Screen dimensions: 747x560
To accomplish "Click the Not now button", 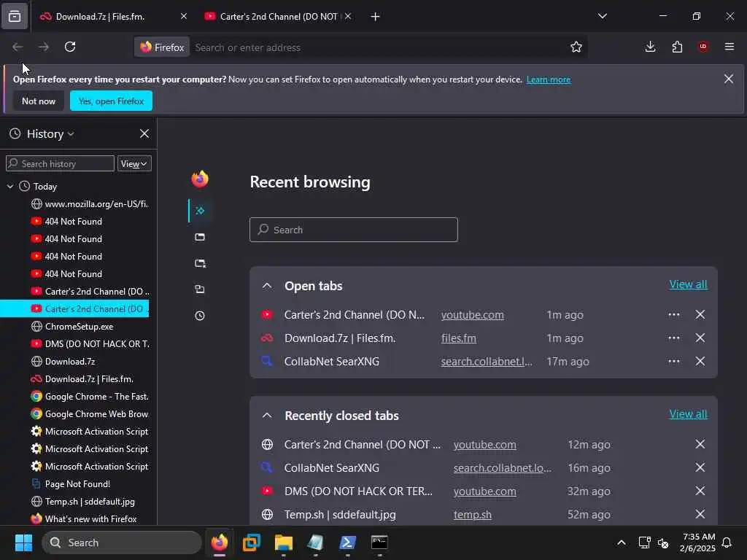I will point(39,101).
